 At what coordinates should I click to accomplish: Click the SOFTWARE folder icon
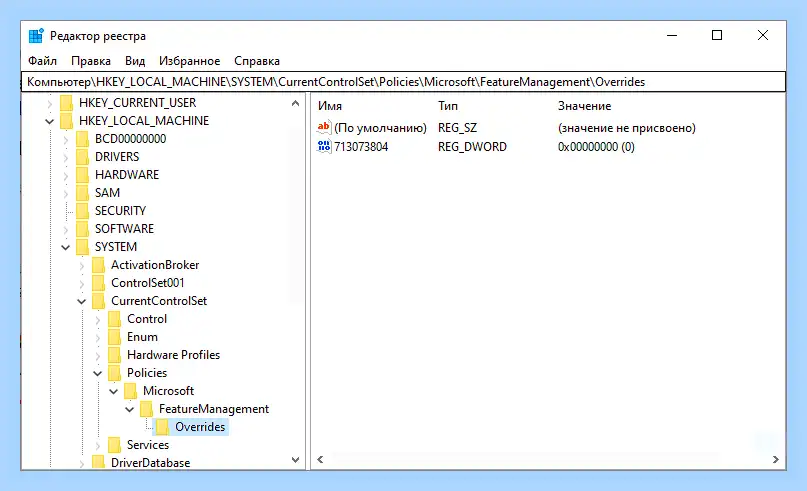[82, 229]
